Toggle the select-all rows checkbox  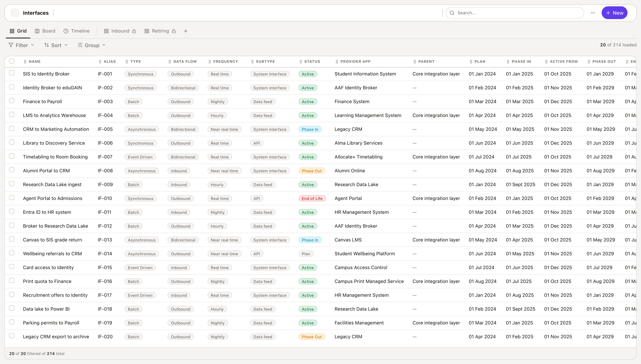coord(12,61)
